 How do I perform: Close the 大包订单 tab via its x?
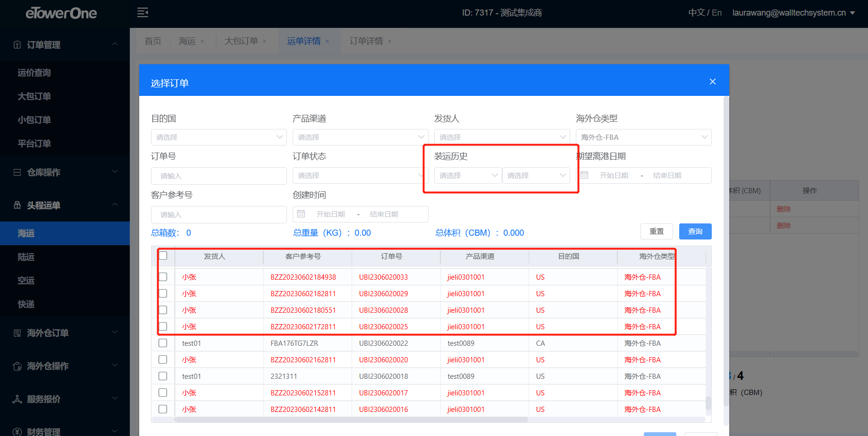coord(265,42)
